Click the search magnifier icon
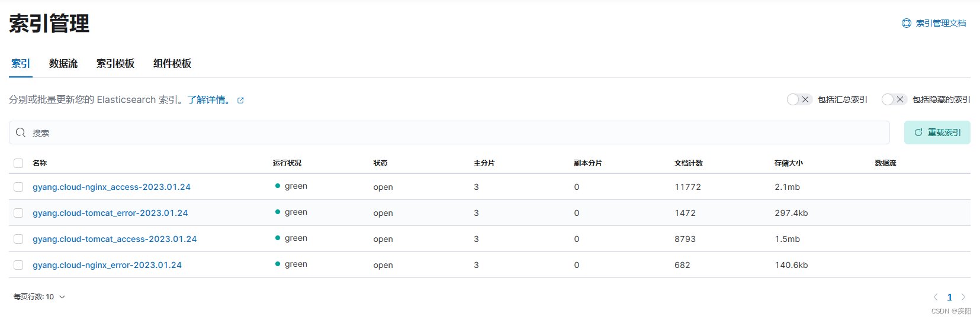Screen dimensions: 980x320 pos(21,132)
